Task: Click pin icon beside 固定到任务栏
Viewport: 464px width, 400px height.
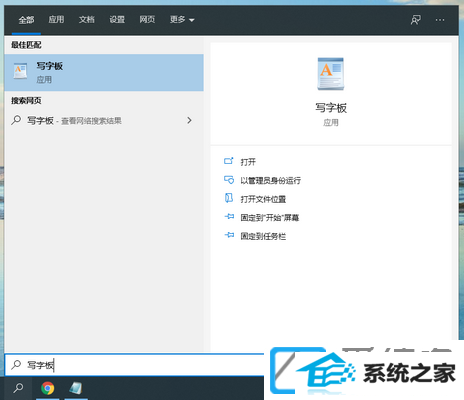Action: (x=229, y=236)
